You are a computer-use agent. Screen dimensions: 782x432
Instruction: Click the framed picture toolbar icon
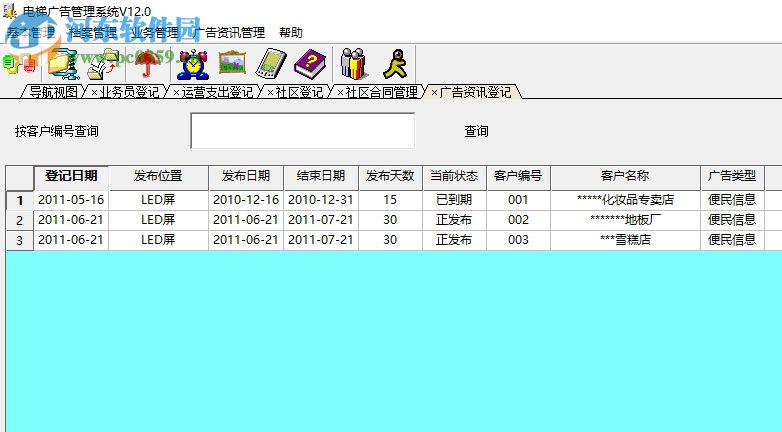(232, 63)
